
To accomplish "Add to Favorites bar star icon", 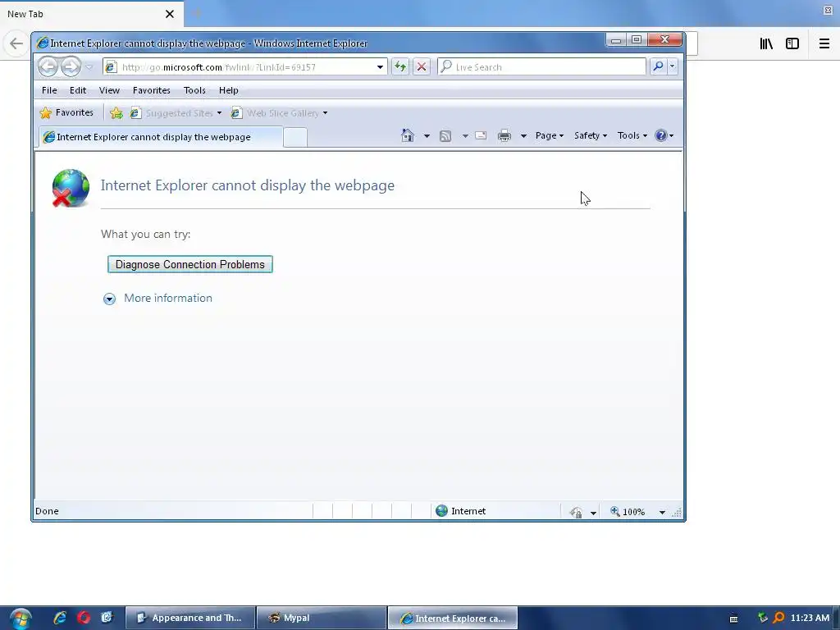I will [116, 113].
